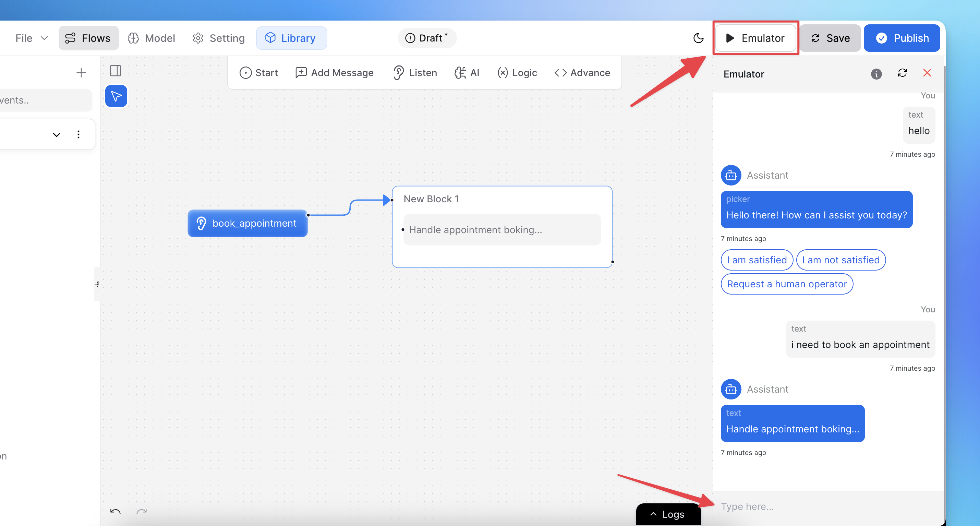Viewport: 980px width, 526px height.
Task: Click output port of New Block 1
Action: pyautogui.click(x=613, y=262)
